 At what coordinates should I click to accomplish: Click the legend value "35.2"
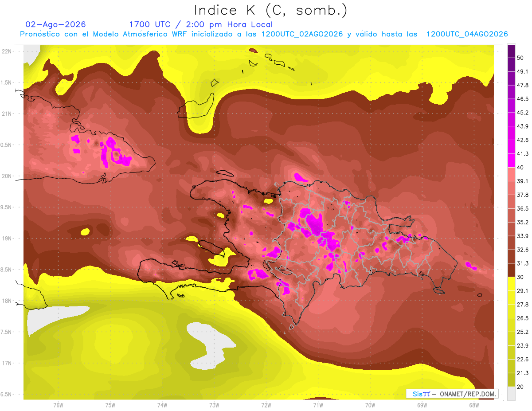pos(523,222)
